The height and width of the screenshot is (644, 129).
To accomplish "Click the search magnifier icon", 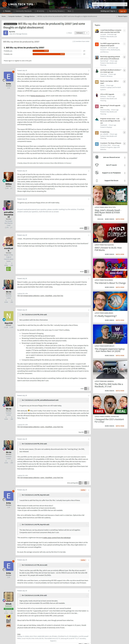I will tap(125, 5).
